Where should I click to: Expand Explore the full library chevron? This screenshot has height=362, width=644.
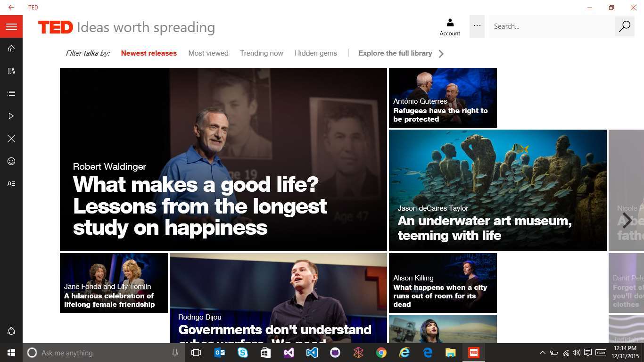point(441,54)
